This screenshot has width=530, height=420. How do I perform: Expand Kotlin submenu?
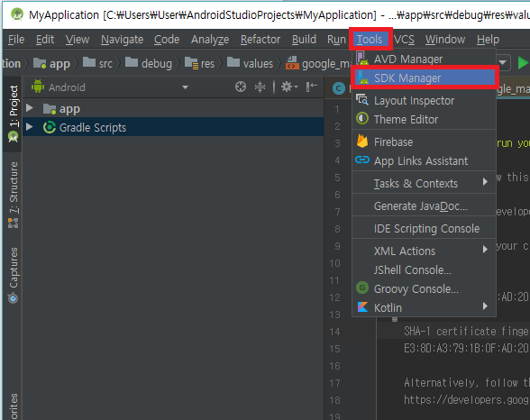point(424,307)
